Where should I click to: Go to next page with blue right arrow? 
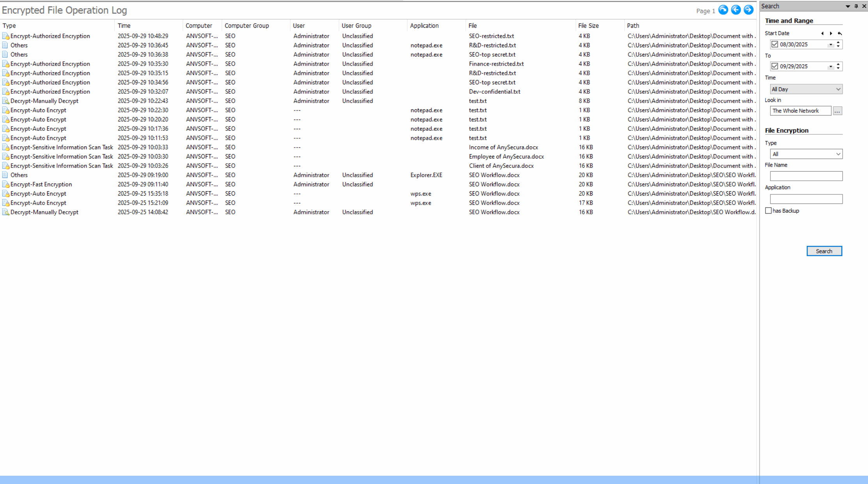(748, 10)
